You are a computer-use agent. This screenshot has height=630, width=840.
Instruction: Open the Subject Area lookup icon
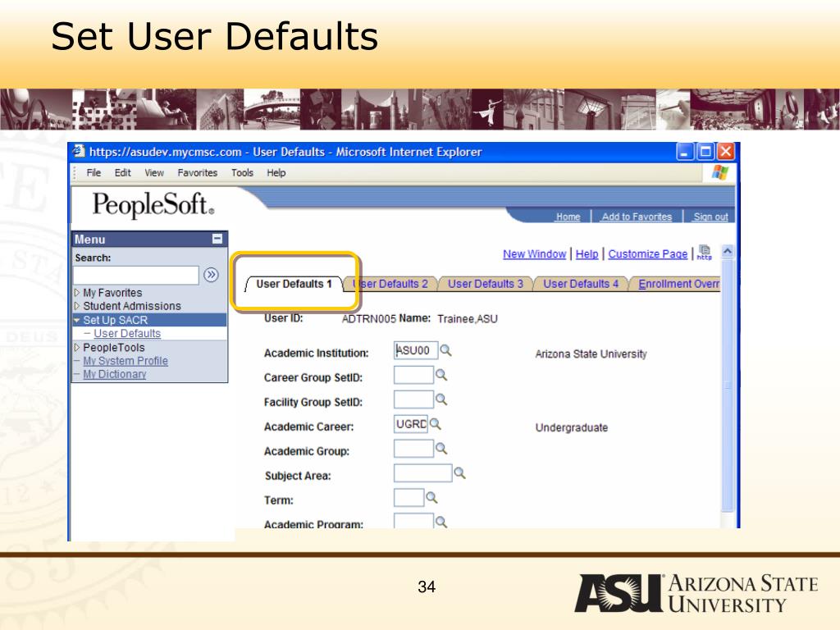click(459, 473)
